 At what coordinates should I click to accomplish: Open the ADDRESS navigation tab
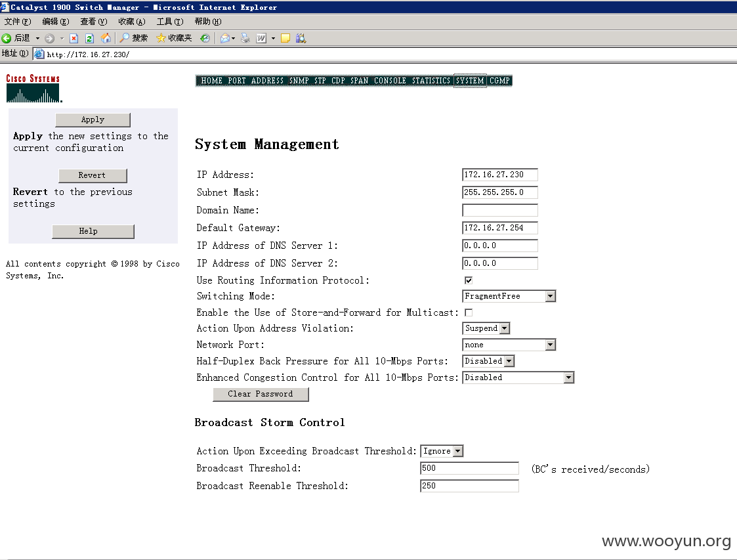(x=267, y=81)
